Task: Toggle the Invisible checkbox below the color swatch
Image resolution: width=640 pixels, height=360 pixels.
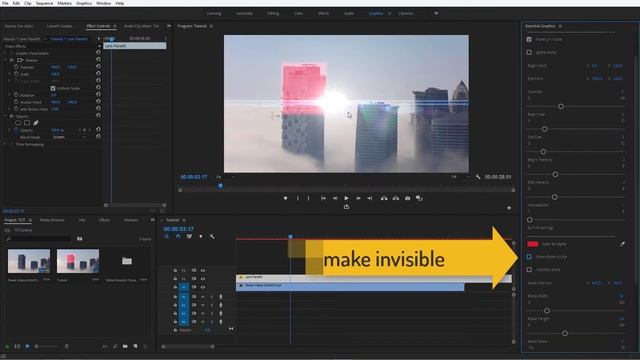Action: [529, 270]
